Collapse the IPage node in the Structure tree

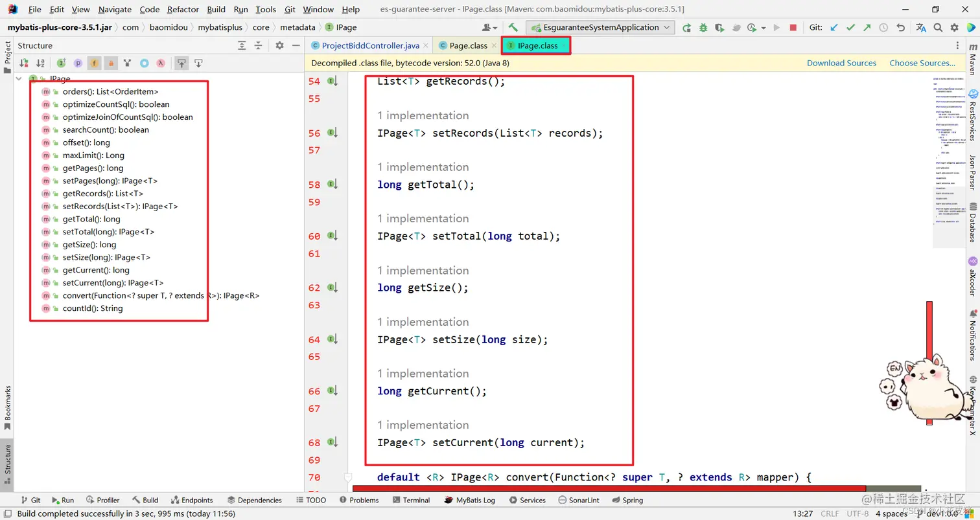18,78
